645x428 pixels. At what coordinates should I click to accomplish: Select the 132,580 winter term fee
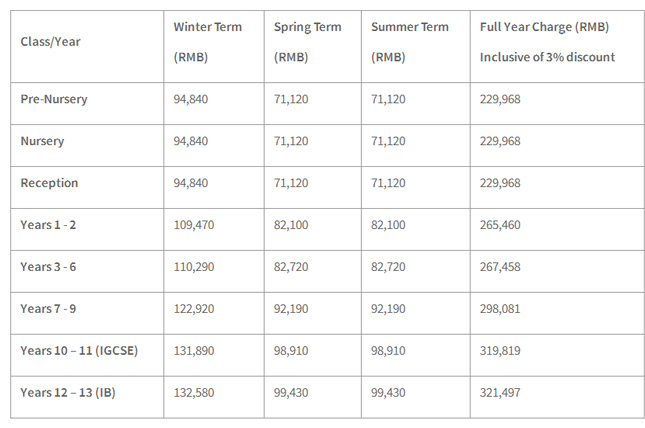point(195,393)
